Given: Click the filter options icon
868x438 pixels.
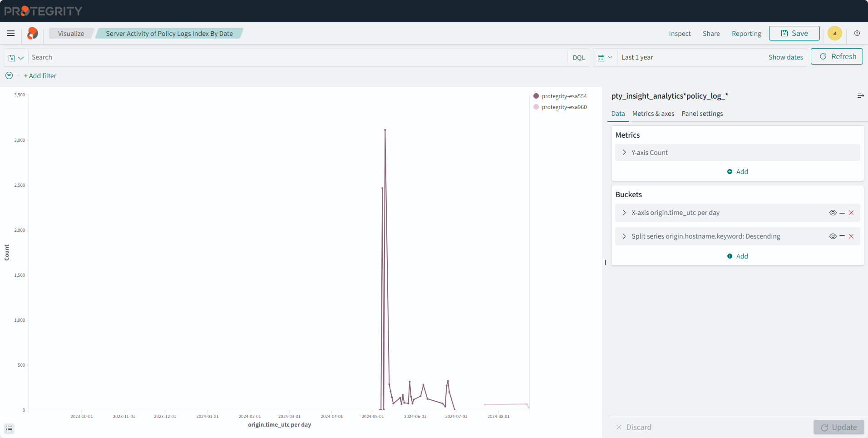Looking at the screenshot, I should point(9,75).
